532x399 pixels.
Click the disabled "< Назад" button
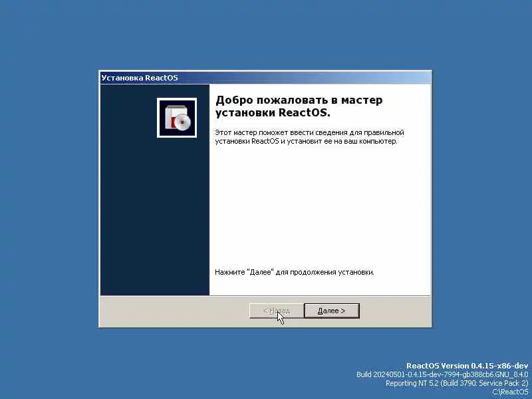277,311
